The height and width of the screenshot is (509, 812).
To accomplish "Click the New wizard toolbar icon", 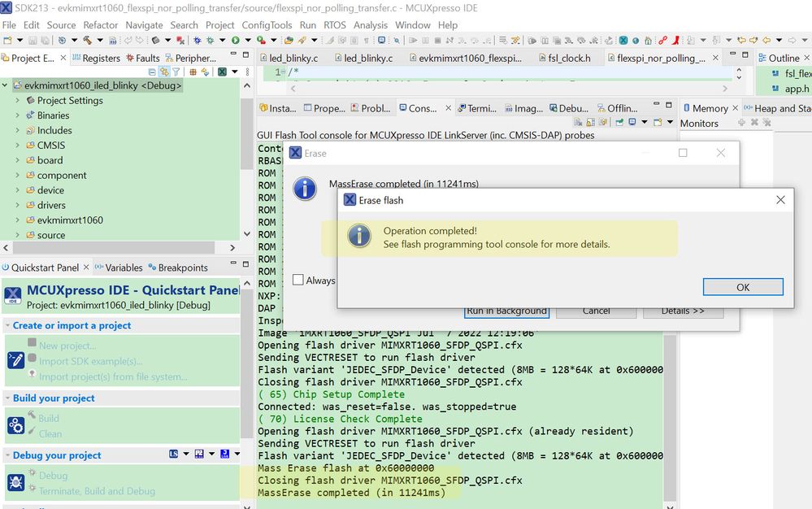I will pos(7,40).
